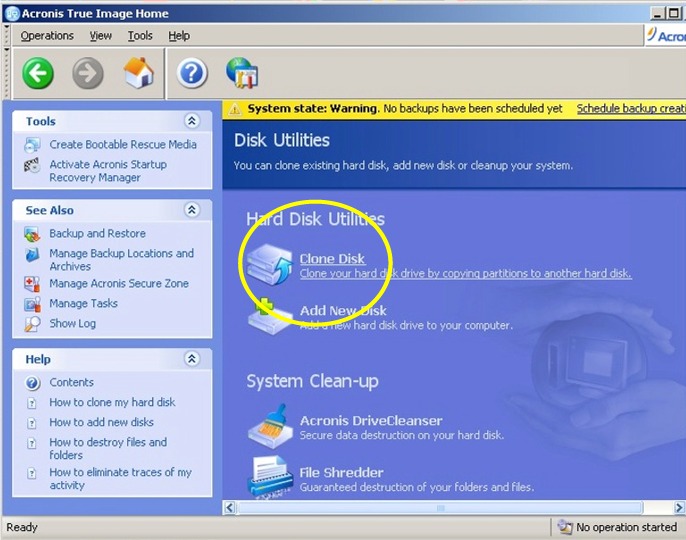The height and width of the screenshot is (540, 686).
Task: Minimize the Acronis True Image Home window
Action: coord(657,14)
